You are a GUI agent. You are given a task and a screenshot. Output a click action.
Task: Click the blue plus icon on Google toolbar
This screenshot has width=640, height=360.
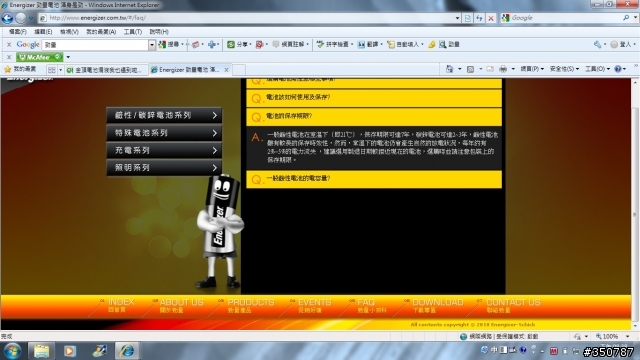[x=211, y=44]
